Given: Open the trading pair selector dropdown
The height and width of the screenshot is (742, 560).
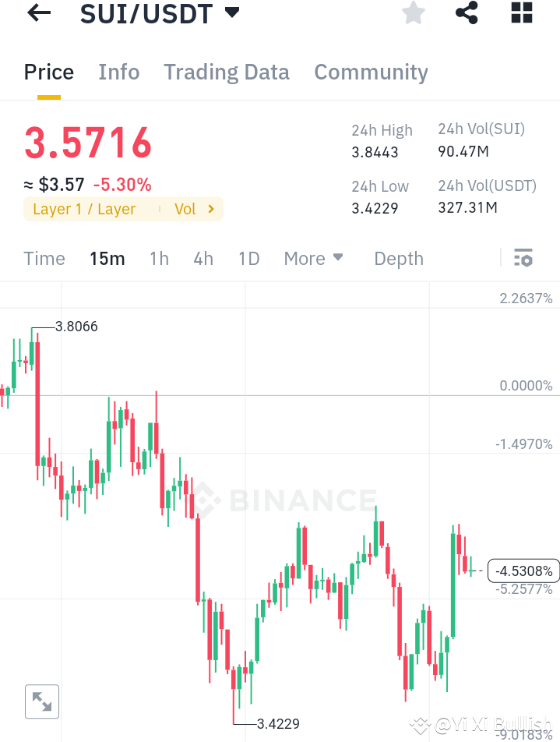Looking at the screenshot, I should (230, 12).
